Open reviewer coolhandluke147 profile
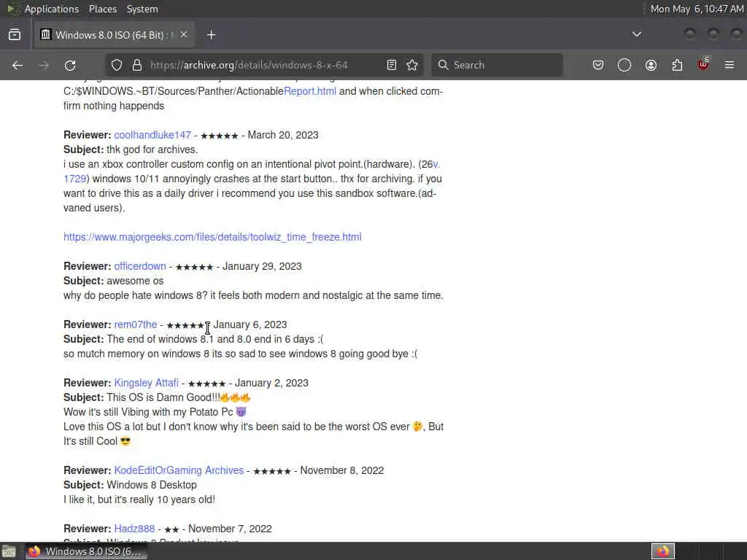This screenshot has width=747, height=560. [x=152, y=135]
